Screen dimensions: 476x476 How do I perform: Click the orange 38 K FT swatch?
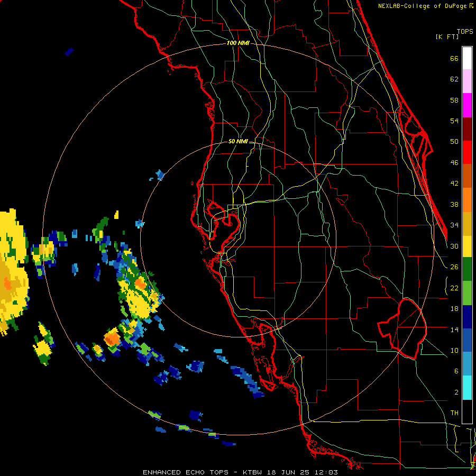pos(467,200)
